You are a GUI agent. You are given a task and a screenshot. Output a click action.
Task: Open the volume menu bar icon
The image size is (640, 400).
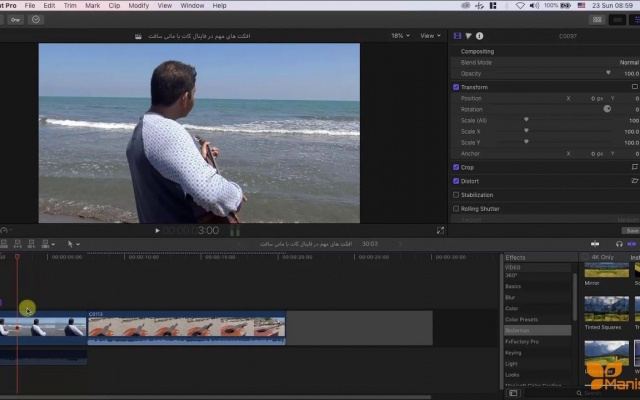534,6
